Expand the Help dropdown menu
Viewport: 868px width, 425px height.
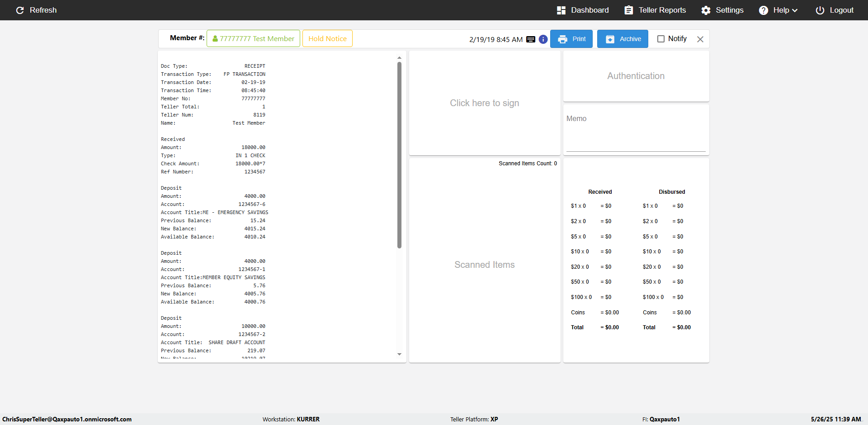point(778,10)
